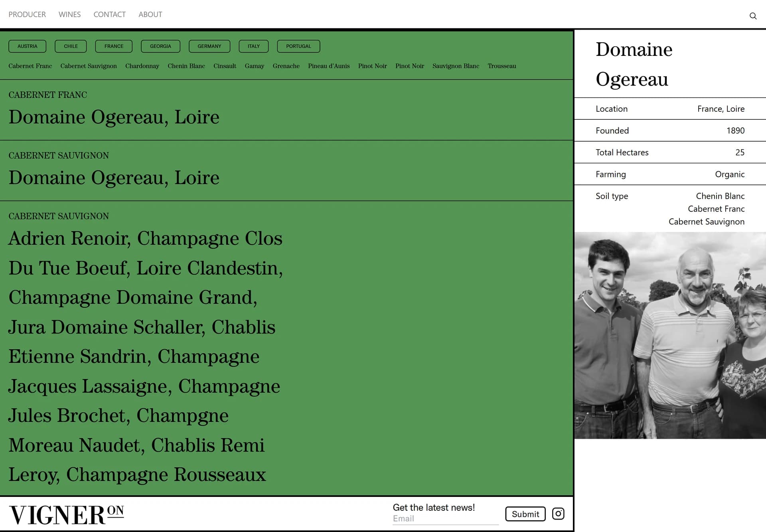The width and height of the screenshot is (766, 532).
Task: Filter producers by CHILE
Action: (x=71, y=46)
